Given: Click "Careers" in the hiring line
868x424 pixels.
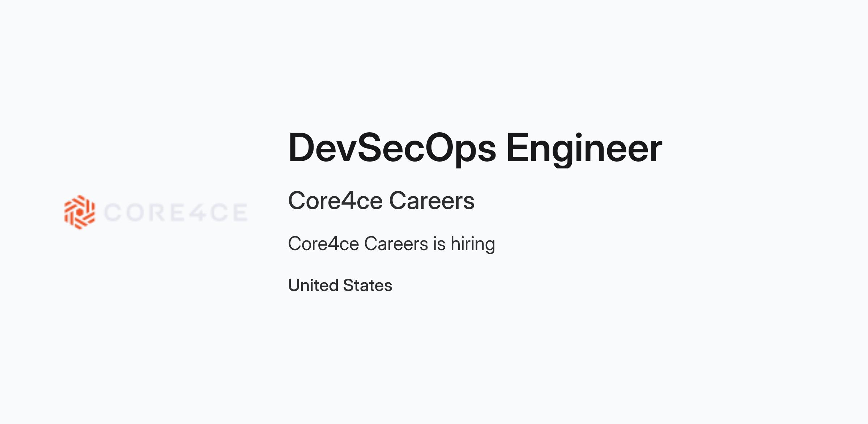Looking at the screenshot, I should pyautogui.click(x=396, y=244).
